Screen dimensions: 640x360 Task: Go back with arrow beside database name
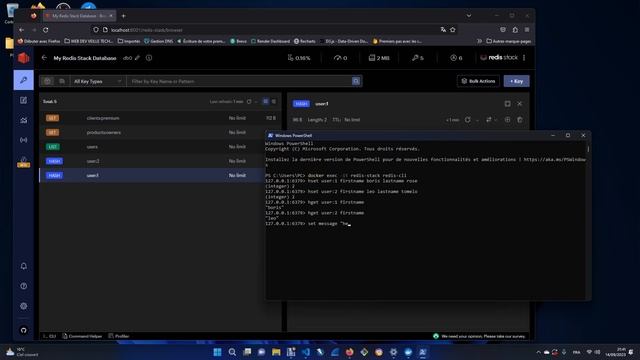(44, 58)
